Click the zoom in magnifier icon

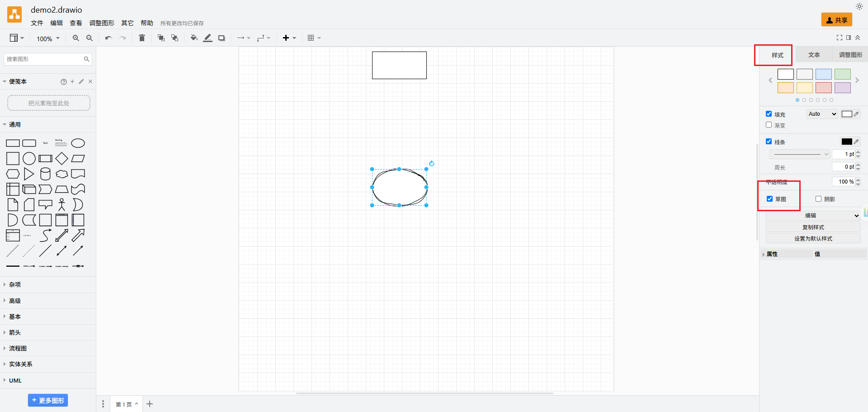tap(76, 38)
